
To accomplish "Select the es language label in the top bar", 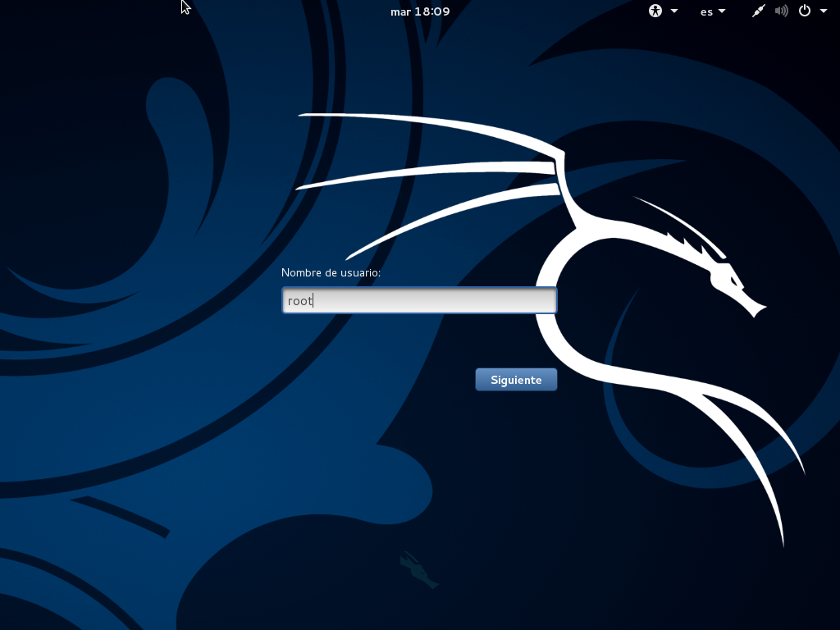I will click(x=705, y=11).
